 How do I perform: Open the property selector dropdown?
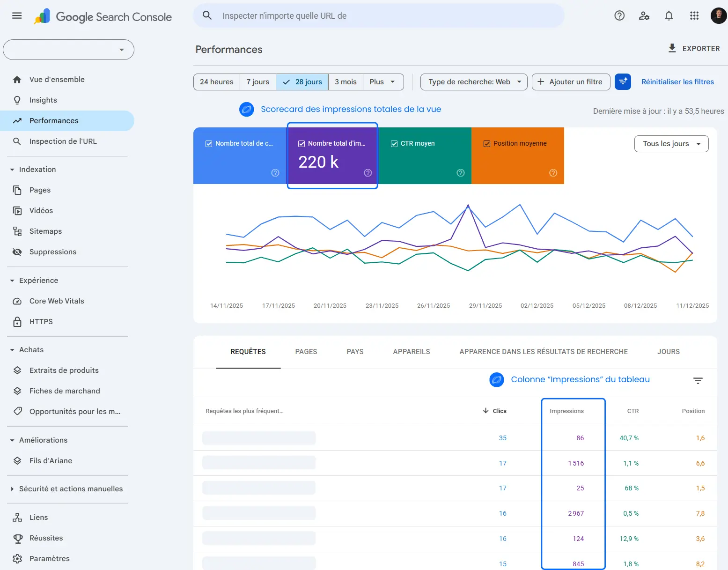(68, 49)
